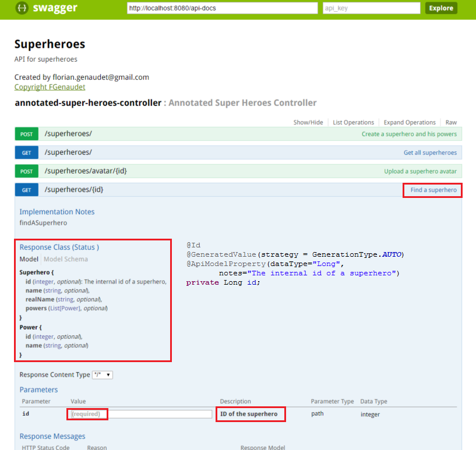Click the findASuperhero note text
The image size is (476, 450).
click(x=43, y=223)
